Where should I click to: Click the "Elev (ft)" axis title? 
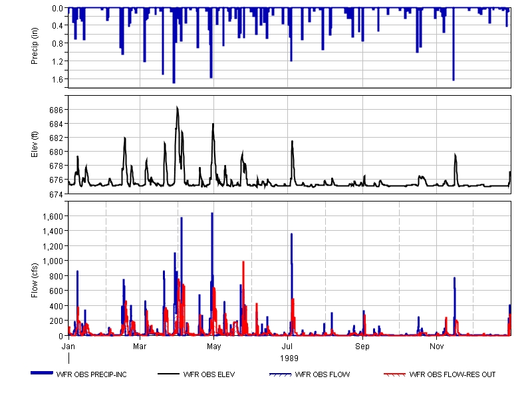[35, 144]
